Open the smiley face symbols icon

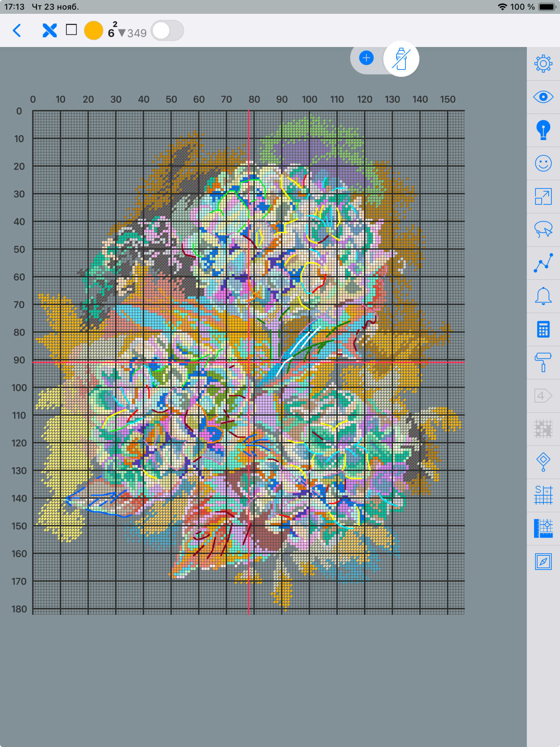(x=543, y=163)
